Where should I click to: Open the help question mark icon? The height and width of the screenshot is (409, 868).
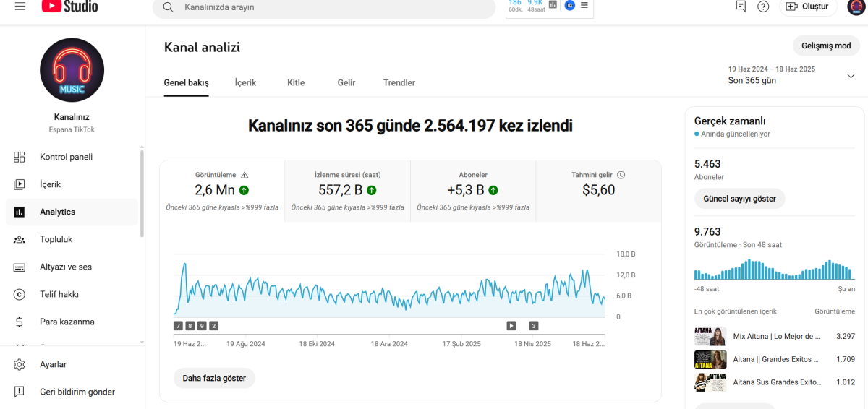click(763, 7)
